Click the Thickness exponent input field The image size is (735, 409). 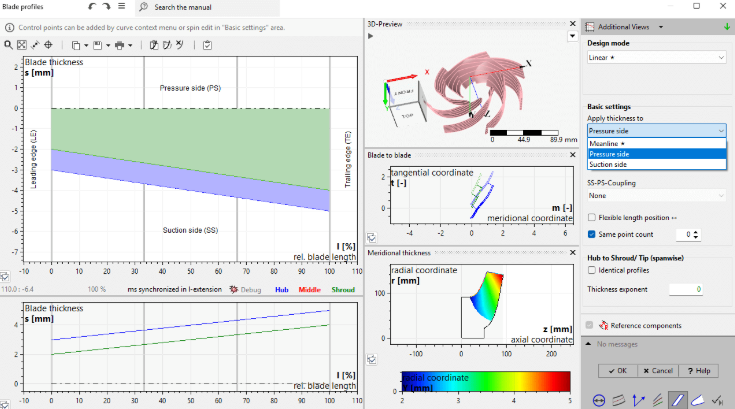click(685, 290)
